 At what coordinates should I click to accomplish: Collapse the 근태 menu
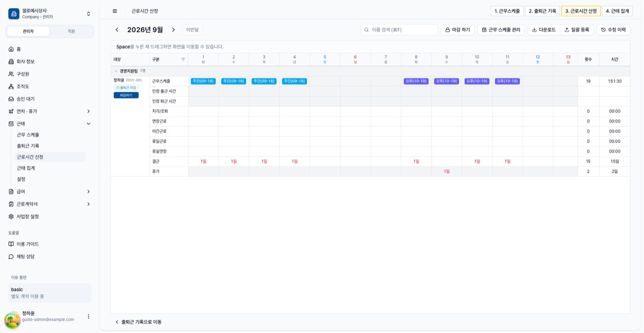pos(88,124)
